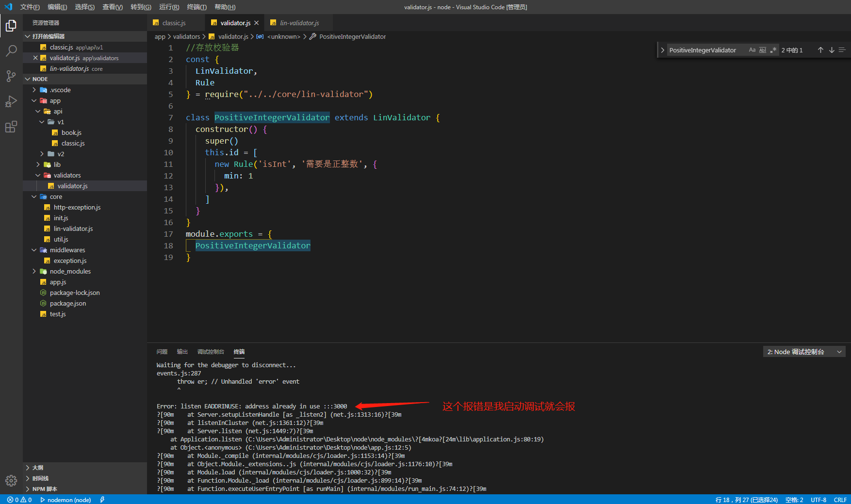The image size is (851, 504).
Task: Open lin-validator.js in open editors list
Action: click(x=85, y=68)
